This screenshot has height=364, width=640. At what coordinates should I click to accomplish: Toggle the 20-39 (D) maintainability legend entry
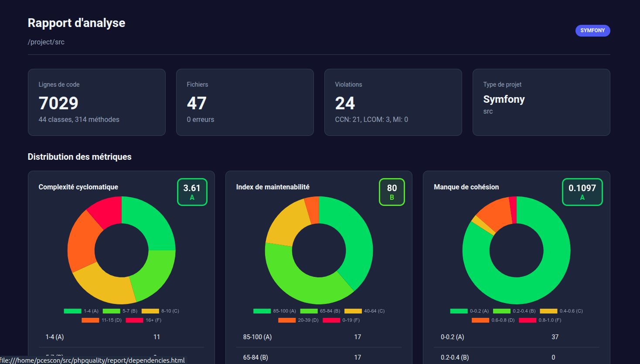pos(298,320)
